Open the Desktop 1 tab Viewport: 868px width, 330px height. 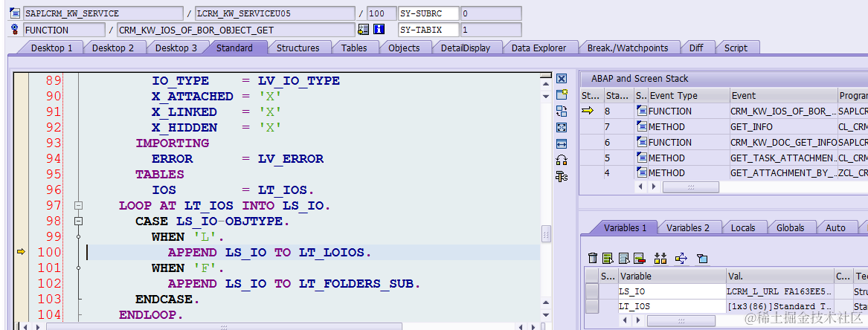(51, 48)
